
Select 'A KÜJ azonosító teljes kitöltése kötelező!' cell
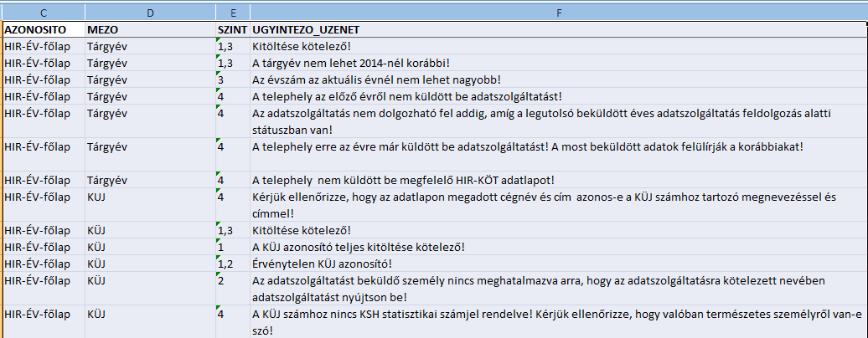pyautogui.click(x=559, y=246)
